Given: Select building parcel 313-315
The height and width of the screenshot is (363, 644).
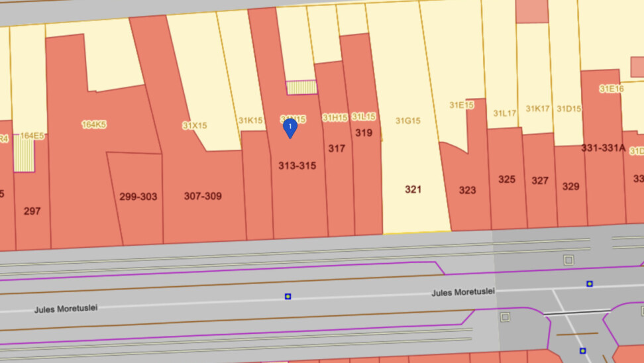Looking at the screenshot, I should pyautogui.click(x=297, y=166).
